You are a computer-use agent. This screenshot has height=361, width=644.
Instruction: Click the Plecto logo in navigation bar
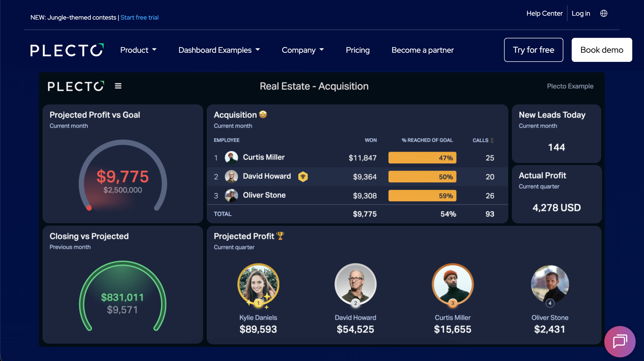pos(67,50)
